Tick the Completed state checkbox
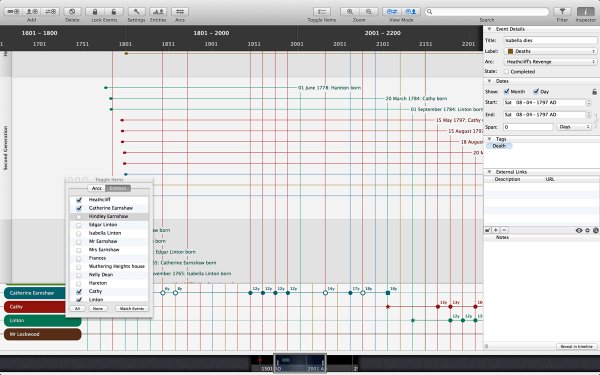 (x=506, y=72)
